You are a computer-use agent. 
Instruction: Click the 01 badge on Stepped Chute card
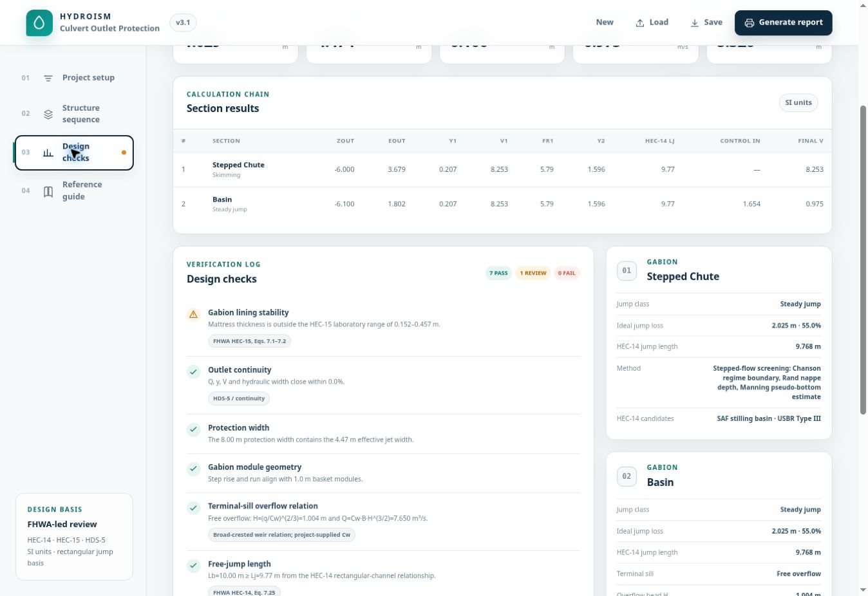[627, 270]
